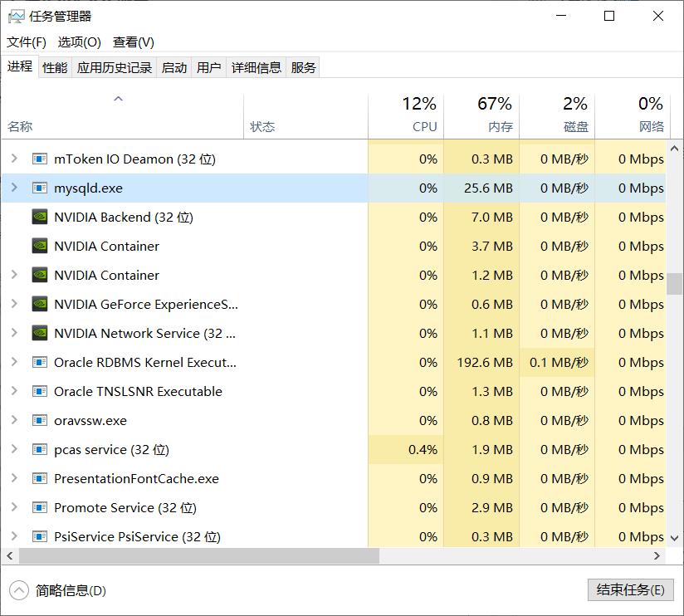Image resolution: width=684 pixels, height=616 pixels.
Task: Click the Oracle RDBMS Kernel icon
Action: click(x=40, y=362)
